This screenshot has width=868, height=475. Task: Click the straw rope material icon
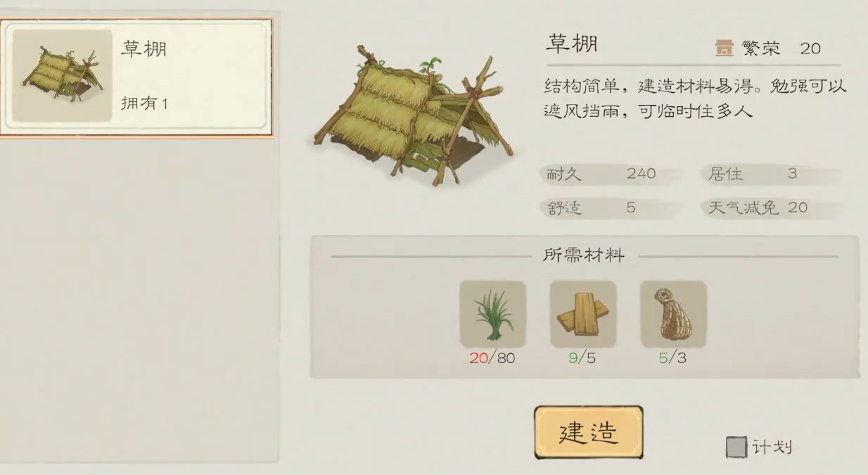[673, 314]
